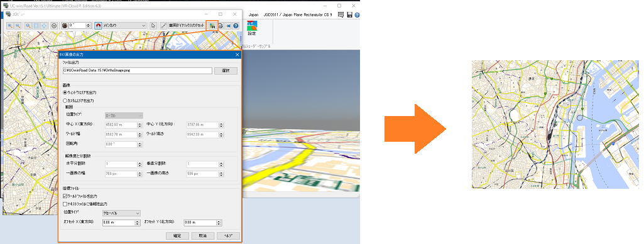
Task: Click the pin window icon
Action: click(228, 26)
